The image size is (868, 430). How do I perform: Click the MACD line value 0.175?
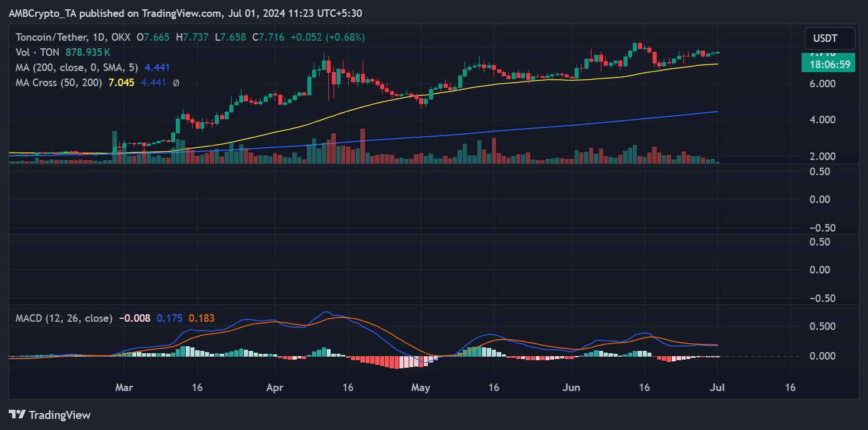tap(169, 318)
